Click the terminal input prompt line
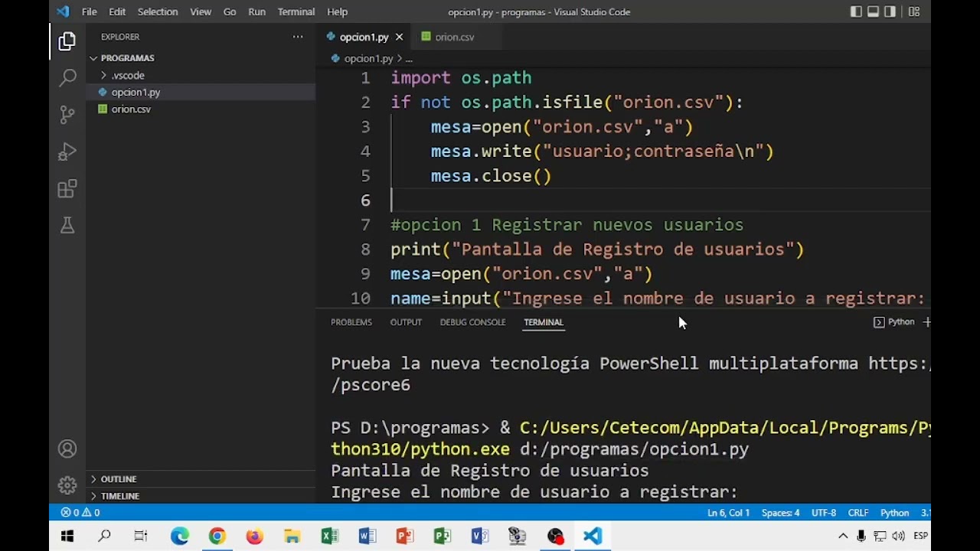This screenshot has height=551, width=980. 534,492
